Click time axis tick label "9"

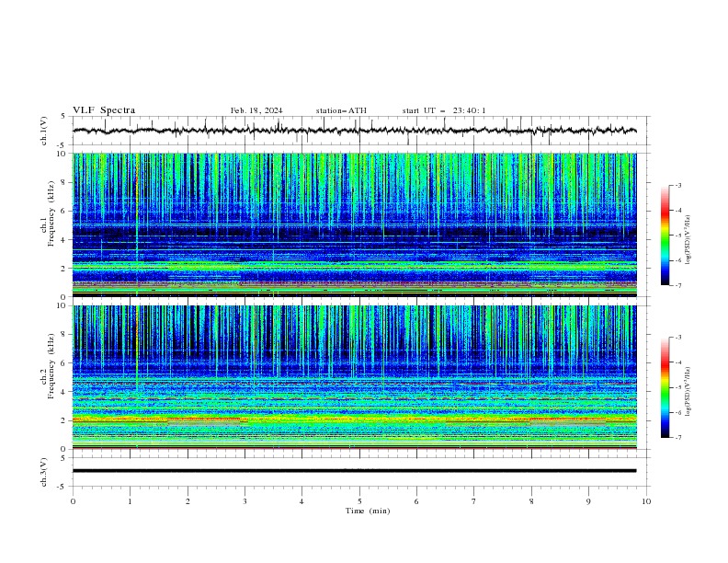588,501
